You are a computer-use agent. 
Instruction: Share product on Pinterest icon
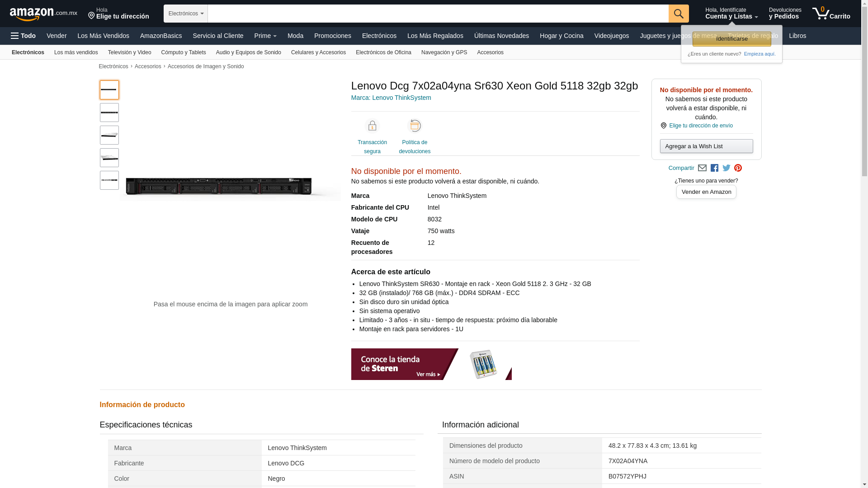click(738, 168)
